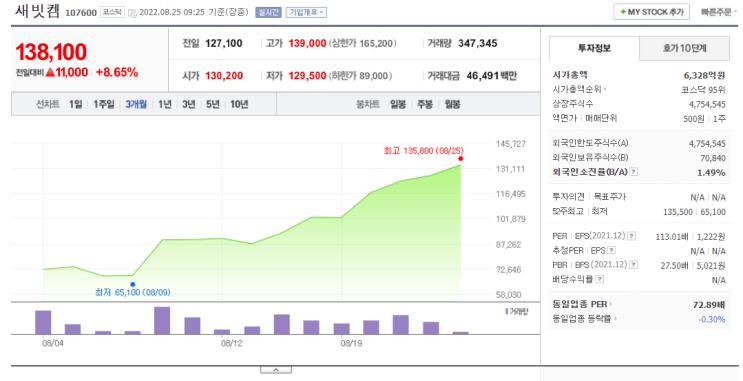
Task: Open the 시가총액순위 link
Action: (x=579, y=89)
